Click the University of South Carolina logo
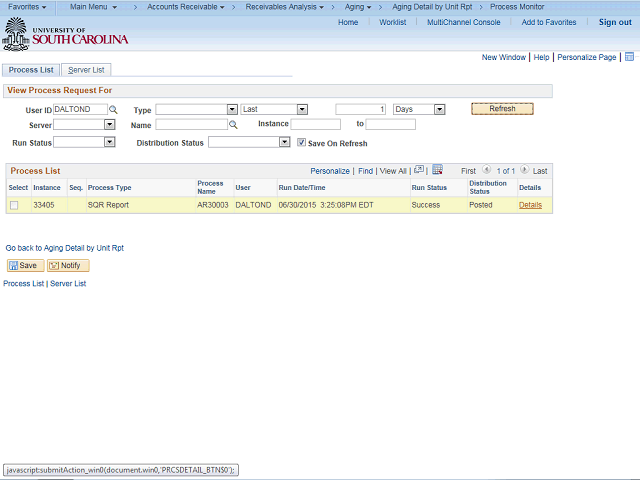This screenshot has width=640, height=480. 65,35
